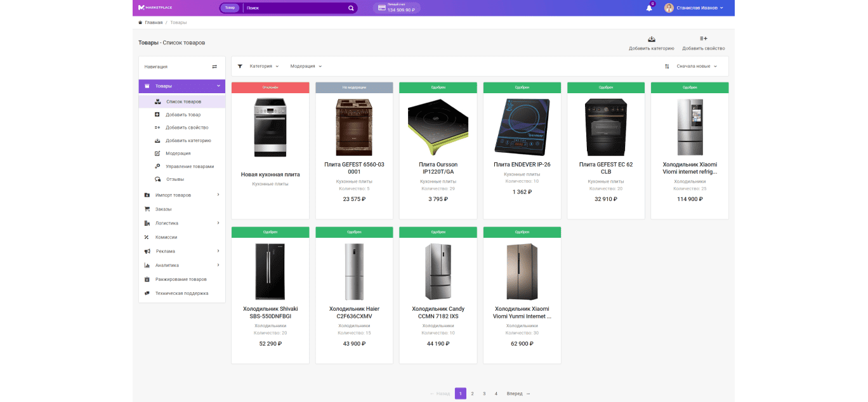Expand the Аналитика sidebar section
This screenshot has height=402, width=868.
[x=218, y=265]
